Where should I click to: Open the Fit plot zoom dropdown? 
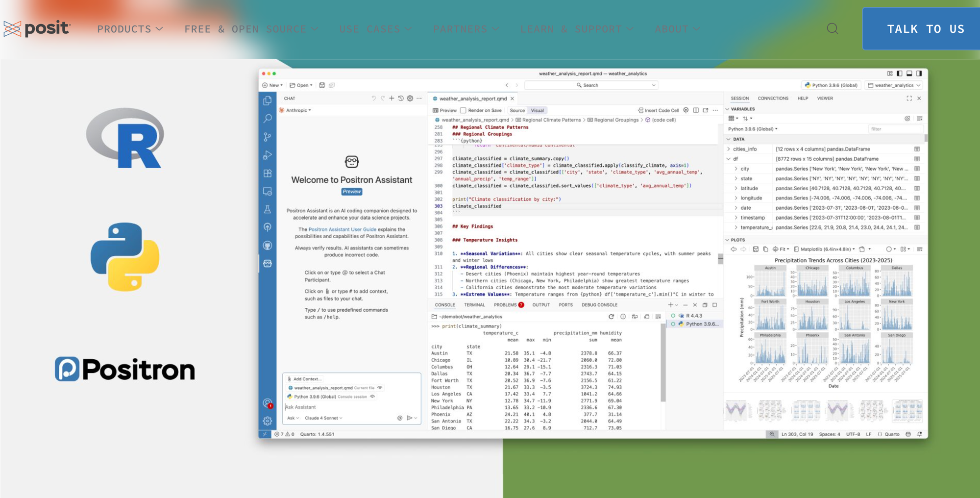(781, 249)
